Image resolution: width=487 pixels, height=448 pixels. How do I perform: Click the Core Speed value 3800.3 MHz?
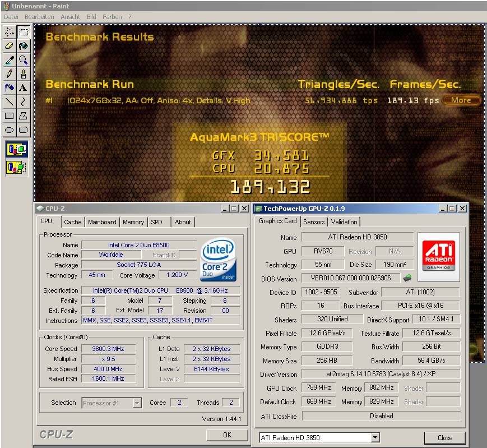108,349
